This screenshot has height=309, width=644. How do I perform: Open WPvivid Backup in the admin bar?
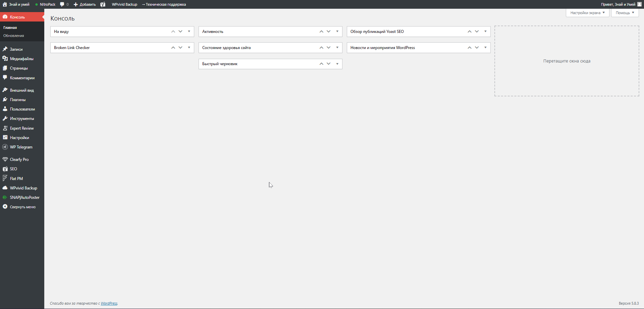tap(124, 4)
